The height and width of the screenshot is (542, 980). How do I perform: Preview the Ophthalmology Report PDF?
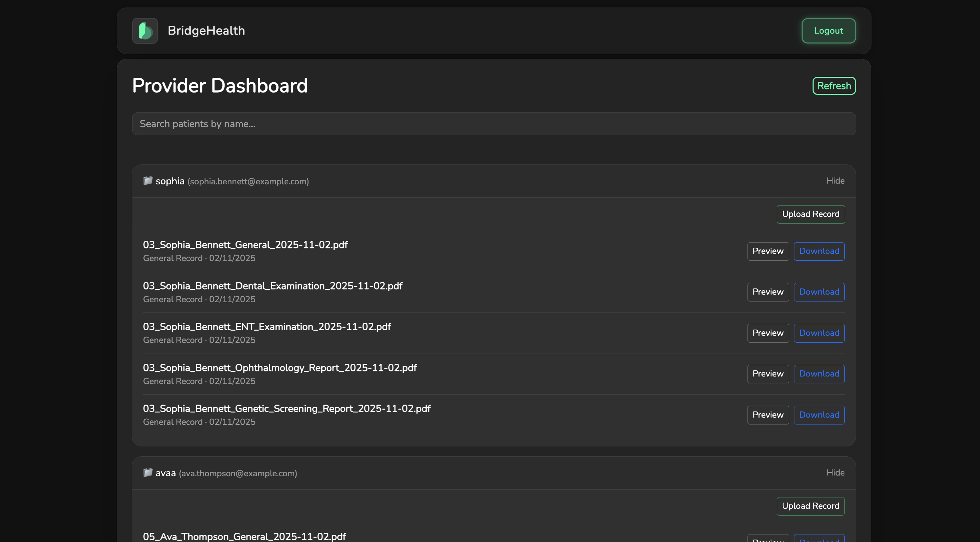(768, 374)
